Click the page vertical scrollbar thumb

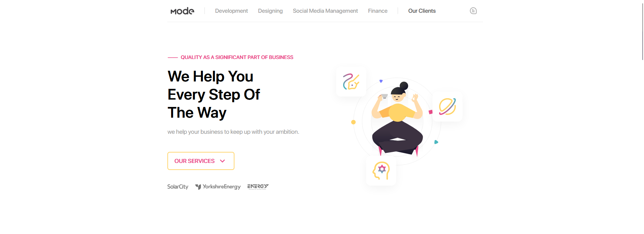tap(643, 32)
